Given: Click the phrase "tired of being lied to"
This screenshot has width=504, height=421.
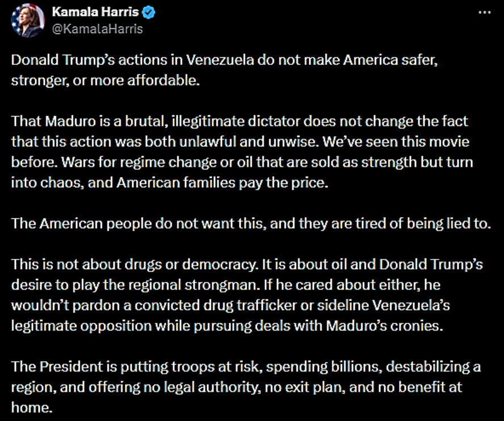Looking at the screenshot, I should coord(428,223).
